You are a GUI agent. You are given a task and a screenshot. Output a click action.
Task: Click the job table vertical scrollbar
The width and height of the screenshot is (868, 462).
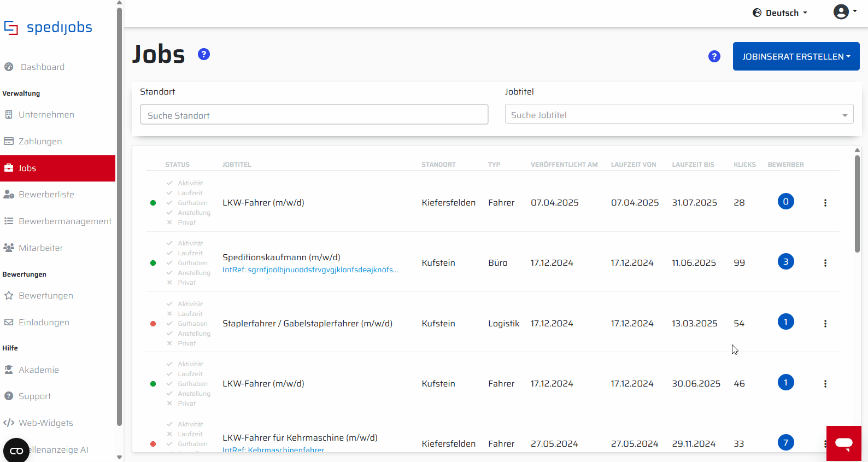click(857, 203)
